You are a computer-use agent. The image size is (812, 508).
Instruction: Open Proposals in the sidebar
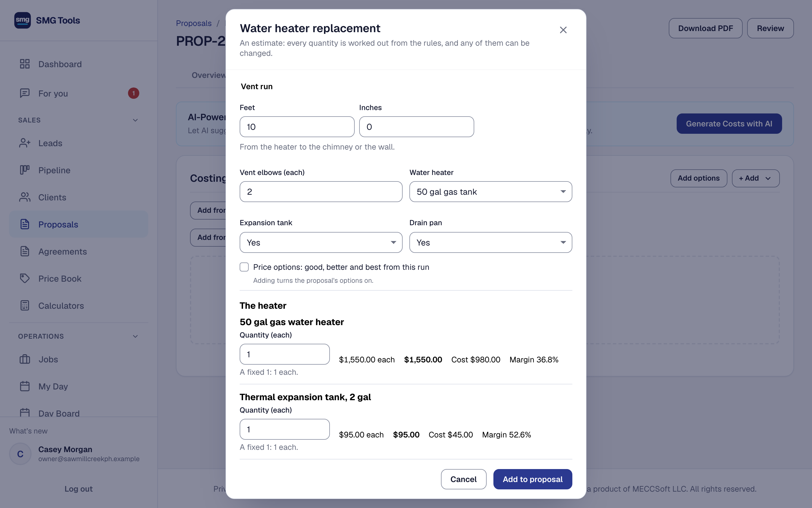78,224
